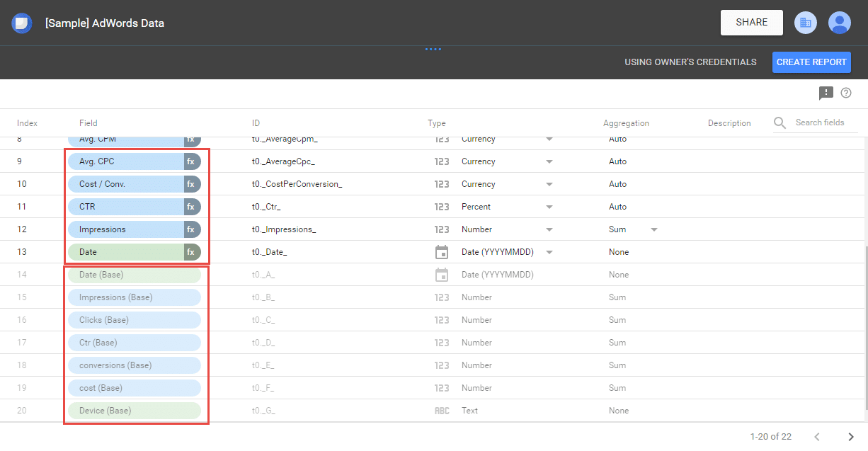Click the CREATE REPORT button
This screenshot has width=868, height=451.
coord(811,62)
